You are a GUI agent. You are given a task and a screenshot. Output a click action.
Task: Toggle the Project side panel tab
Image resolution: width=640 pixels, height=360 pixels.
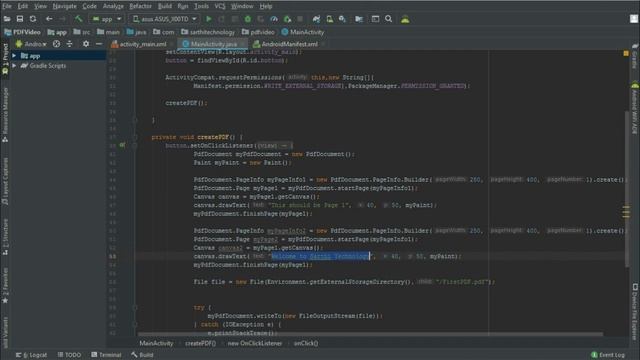[5, 58]
